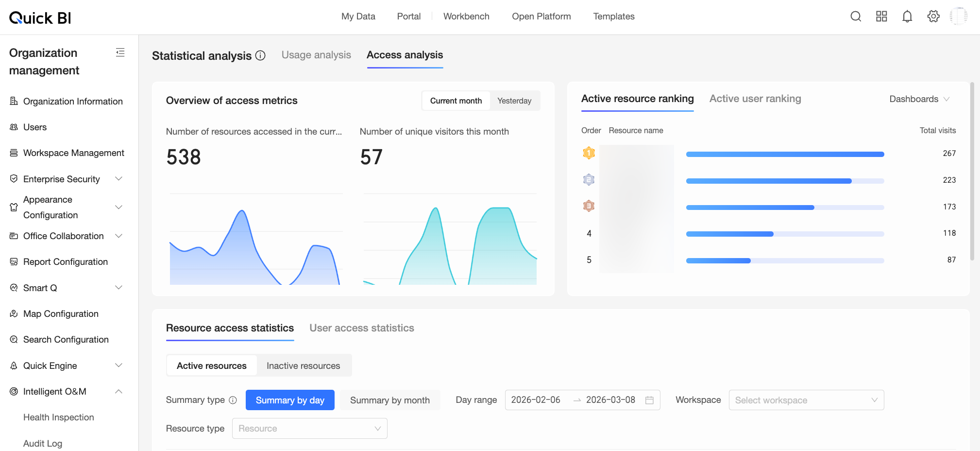Select Inactive resources segment
The image size is (980, 451).
point(304,365)
